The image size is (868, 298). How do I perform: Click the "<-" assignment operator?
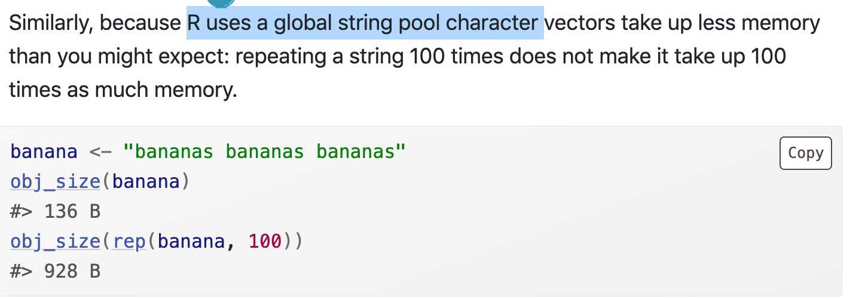click(x=100, y=151)
